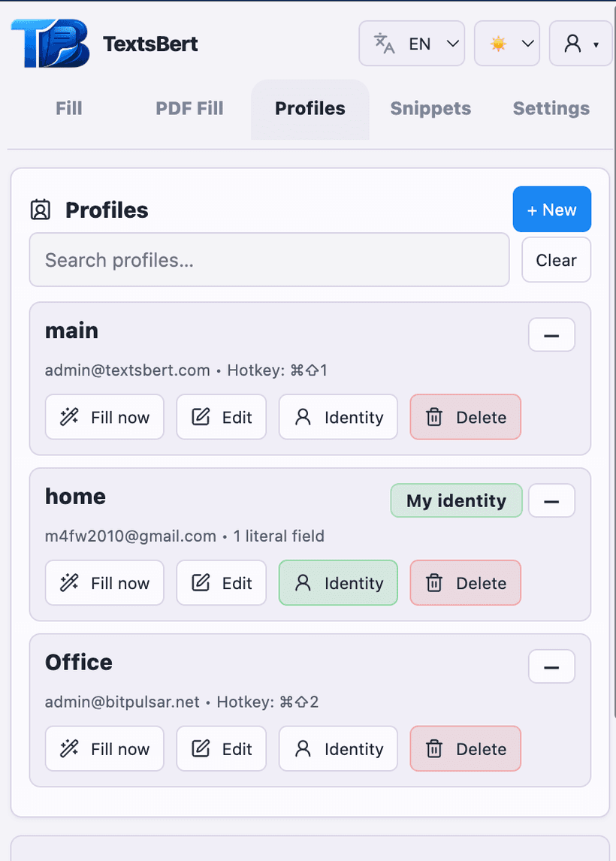Switch to the Snippets tab
Image resolution: width=616 pixels, height=861 pixels.
[x=430, y=108]
